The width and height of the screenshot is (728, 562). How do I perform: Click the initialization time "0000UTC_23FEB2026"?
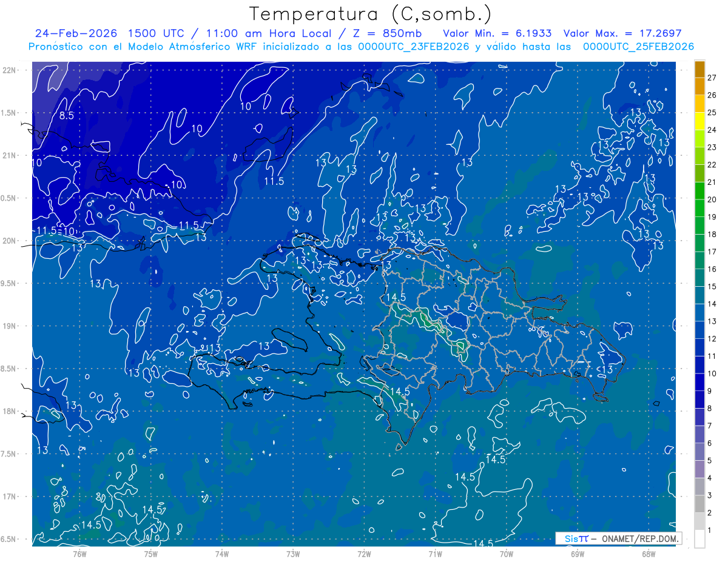pos(414,47)
